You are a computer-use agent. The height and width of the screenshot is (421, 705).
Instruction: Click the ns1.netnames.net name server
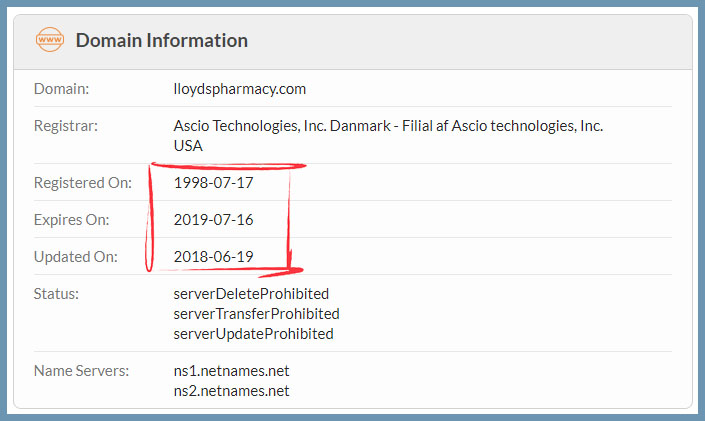pyautogui.click(x=231, y=371)
